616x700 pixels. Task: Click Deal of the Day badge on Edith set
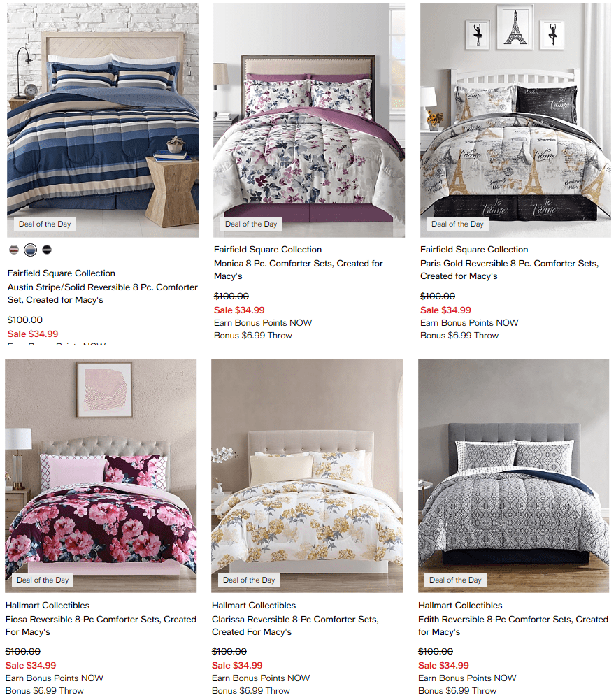pyautogui.click(x=455, y=580)
